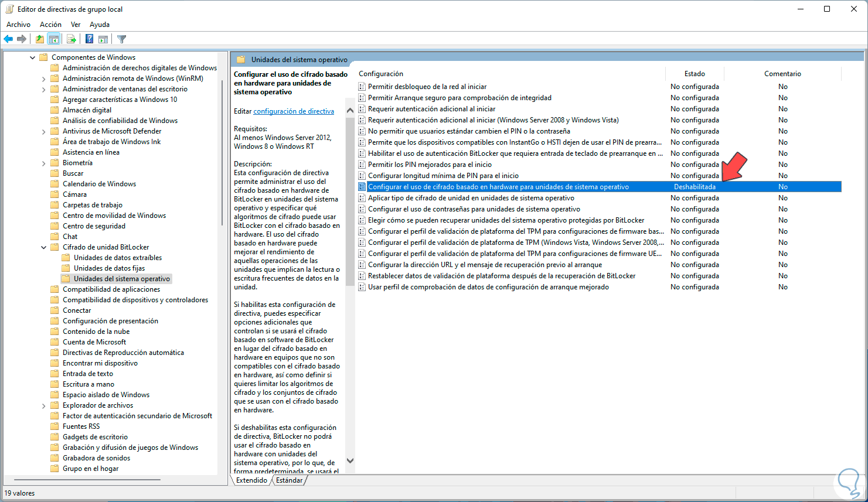
Task: Click the Export List toolbar icon
Action: click(72, 39)
